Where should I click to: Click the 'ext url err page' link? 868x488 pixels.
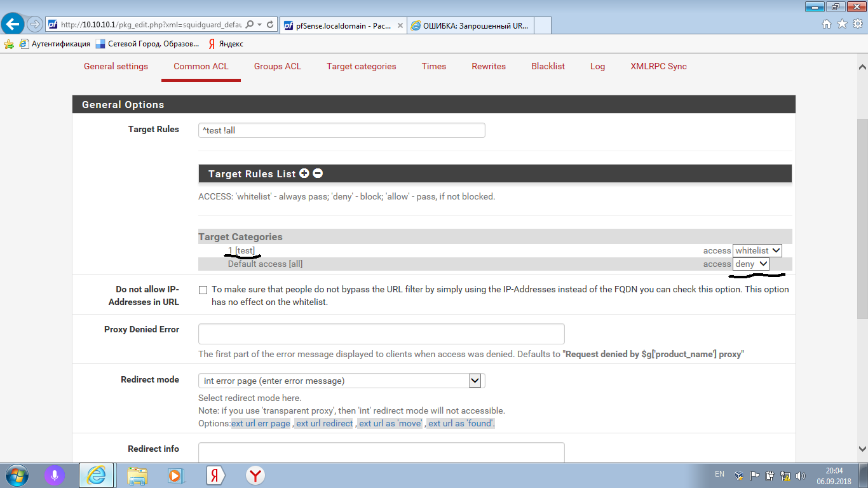[x=261, y=423]
